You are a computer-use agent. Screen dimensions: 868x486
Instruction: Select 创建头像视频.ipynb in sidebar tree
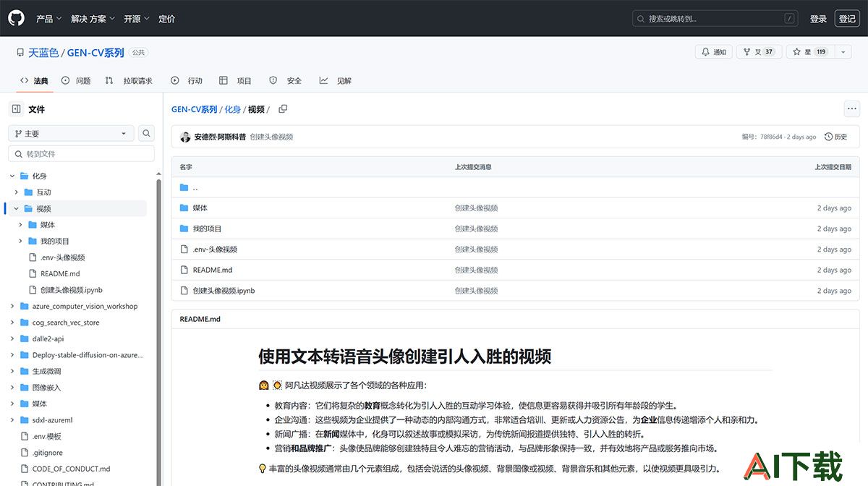pos(72,290)
